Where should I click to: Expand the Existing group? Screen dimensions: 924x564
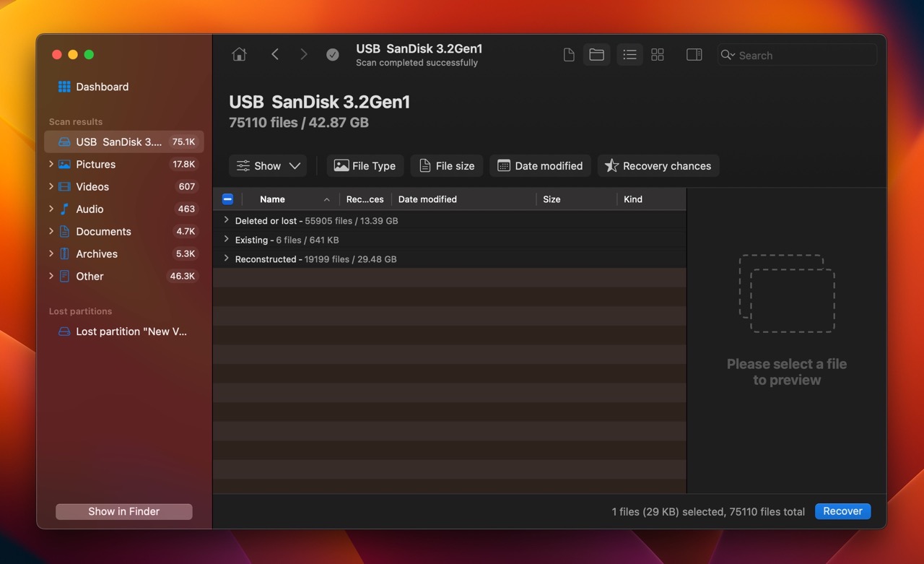[x=226, y=239]
